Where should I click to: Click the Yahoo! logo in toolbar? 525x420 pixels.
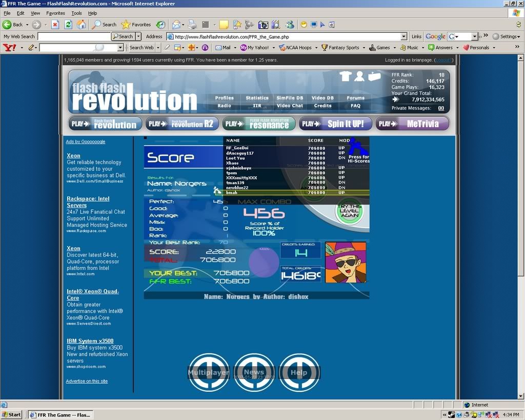(10, 48)
